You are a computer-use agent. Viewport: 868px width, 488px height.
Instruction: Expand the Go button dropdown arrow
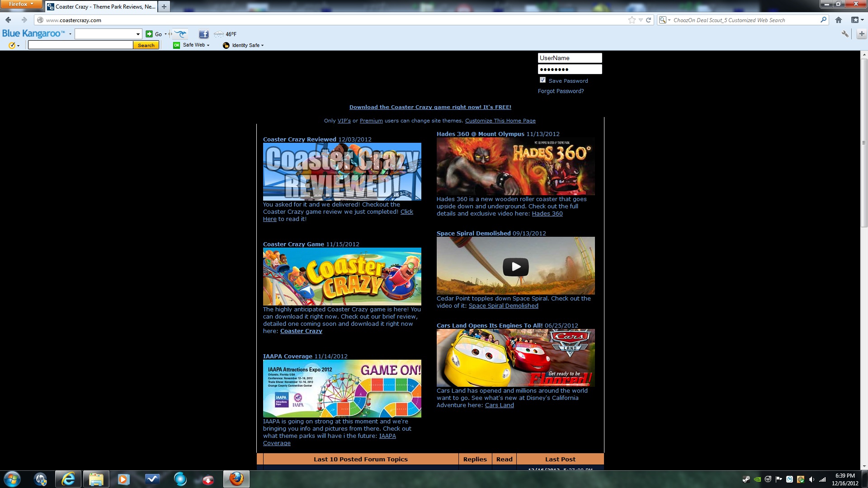(x=165, y=34)
